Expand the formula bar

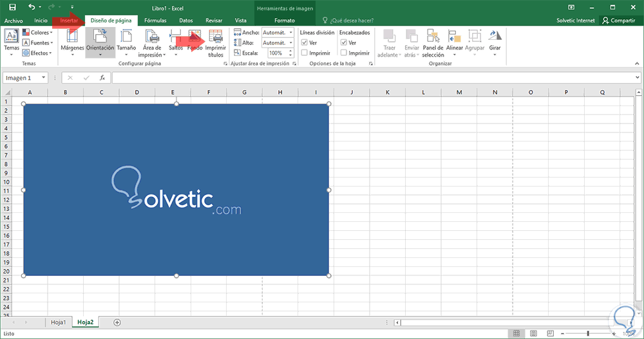[x=637, y=78]
